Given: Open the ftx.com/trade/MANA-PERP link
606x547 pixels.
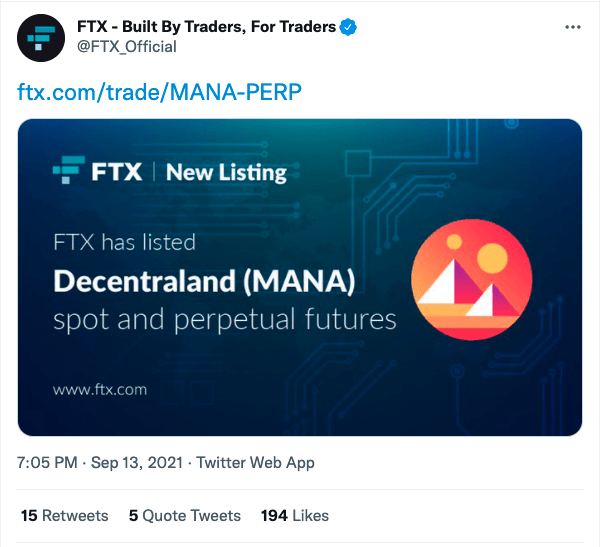Looking at the screenshot, I should click(x=159, y=92).
